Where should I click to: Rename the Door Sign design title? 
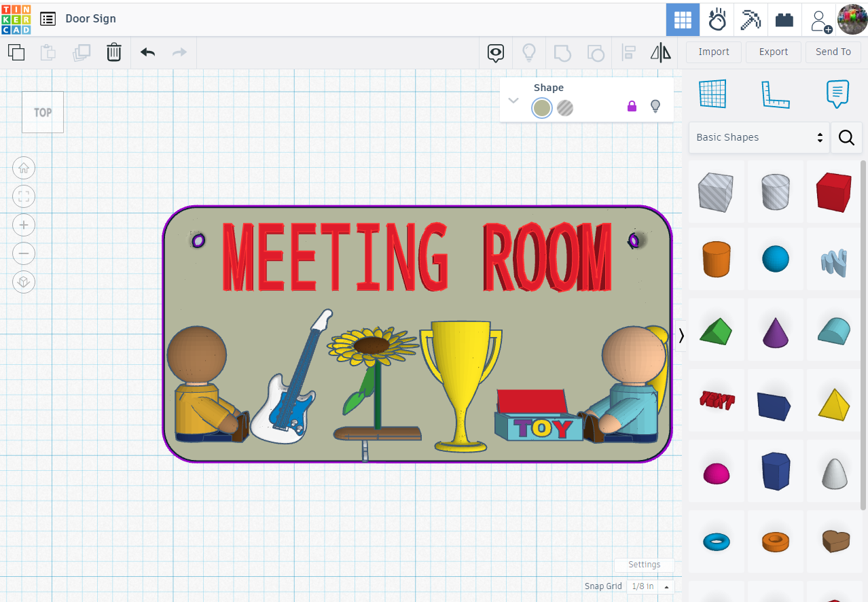[90, 18]
